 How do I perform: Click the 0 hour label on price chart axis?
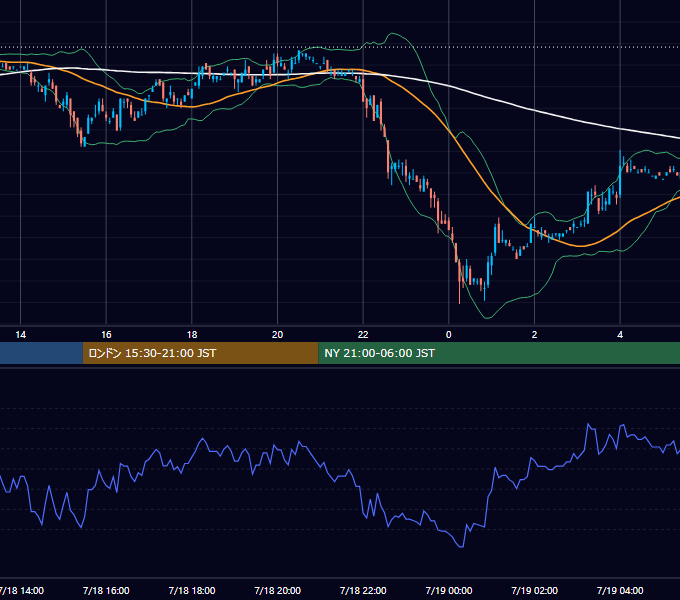449,335
